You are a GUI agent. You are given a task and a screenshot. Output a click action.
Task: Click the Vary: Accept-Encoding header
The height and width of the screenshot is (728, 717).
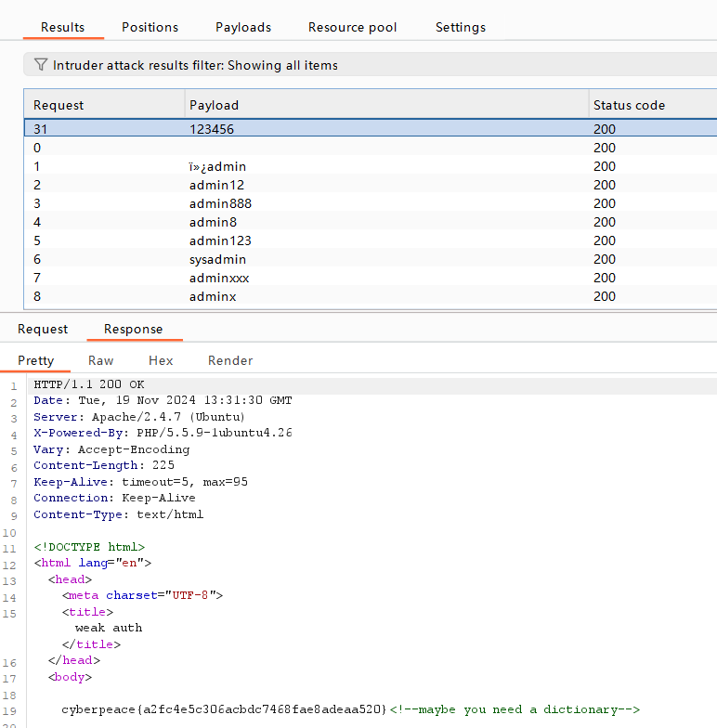coord(111,449)
